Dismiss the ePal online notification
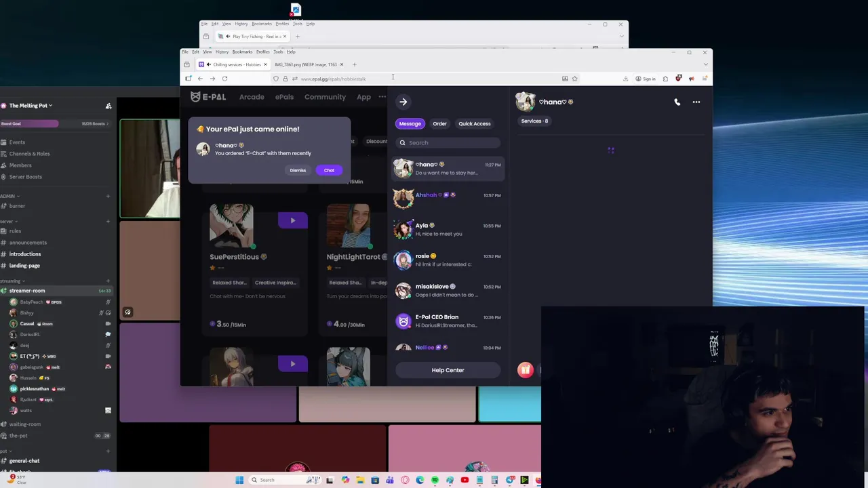The width and height of the screenshot is (868, 488). coord(298,170)
